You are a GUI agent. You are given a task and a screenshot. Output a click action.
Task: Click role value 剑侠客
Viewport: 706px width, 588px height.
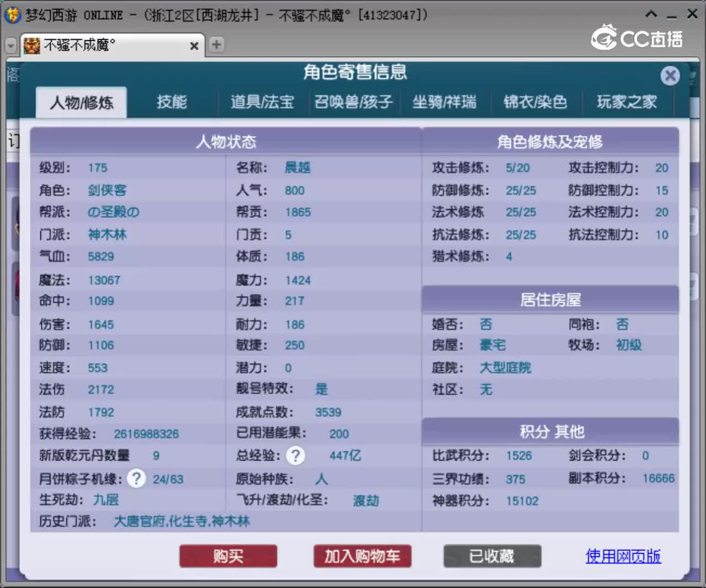pyautogui.click(x=107, y=190)
